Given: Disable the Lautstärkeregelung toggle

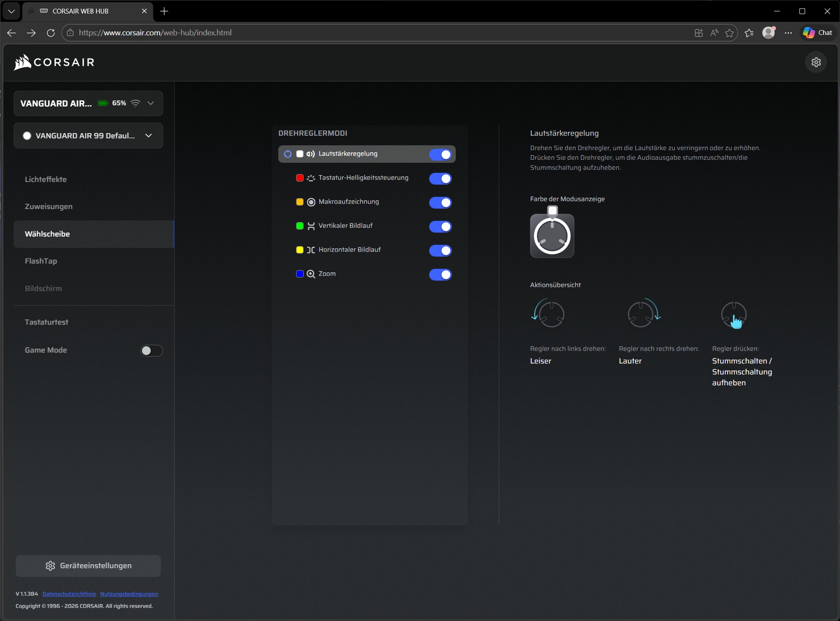Looking at the screenshot, I should click(x=440, y=154).
